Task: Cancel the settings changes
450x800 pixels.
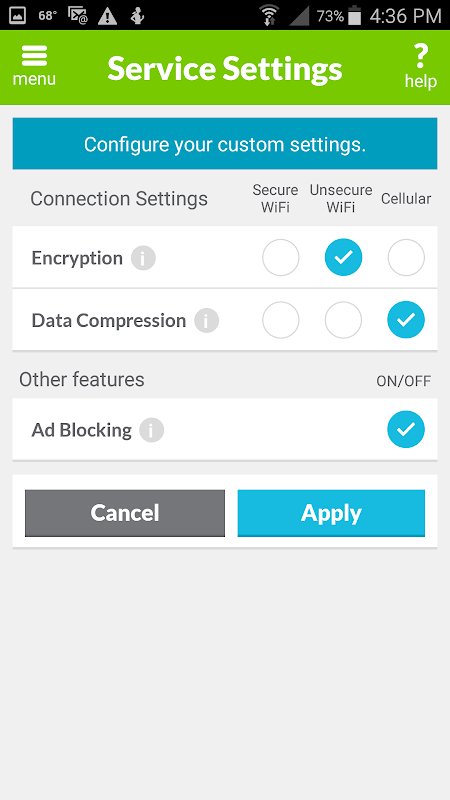Action: click(x=125, y=513)
